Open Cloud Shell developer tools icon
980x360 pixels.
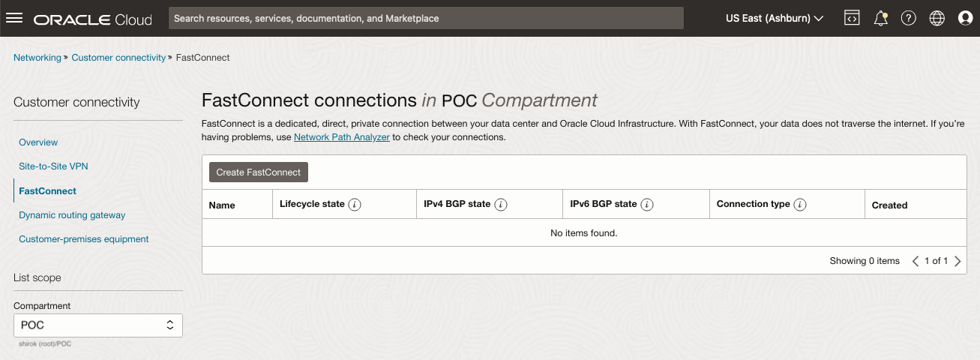pos(851,18)
